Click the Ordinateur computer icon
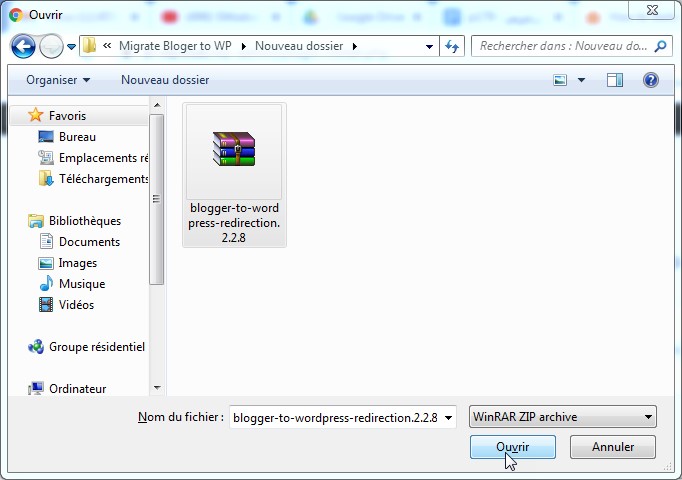Image resolution: width=682 pixels, height=480 pixels. tap(36, 388)
